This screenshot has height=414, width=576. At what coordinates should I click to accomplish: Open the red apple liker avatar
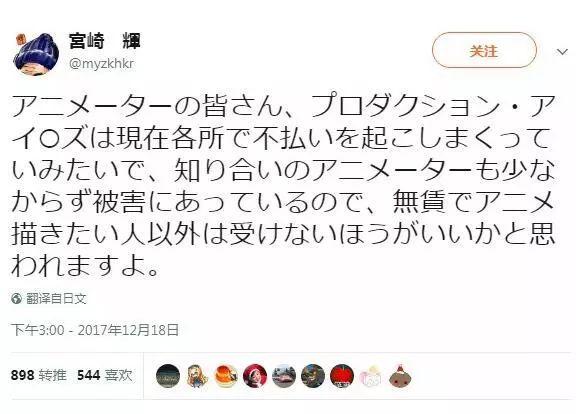(342, 376)
